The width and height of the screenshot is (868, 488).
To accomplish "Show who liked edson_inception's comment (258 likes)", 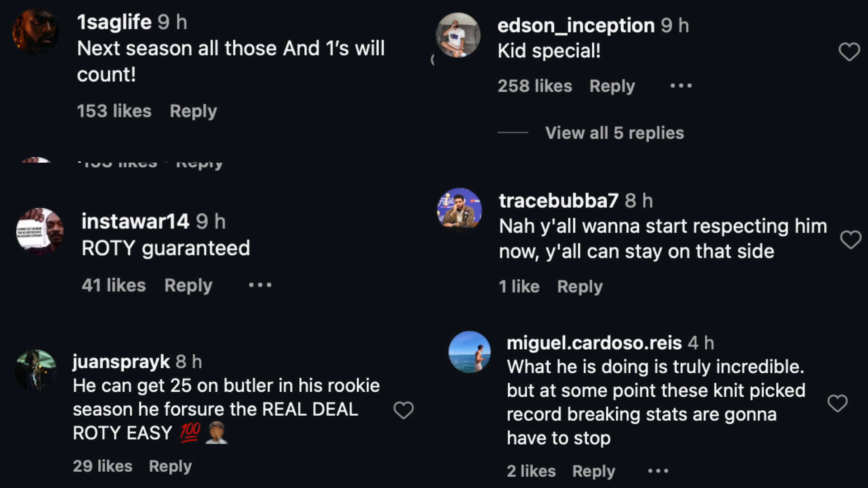I will pos(535,86).
